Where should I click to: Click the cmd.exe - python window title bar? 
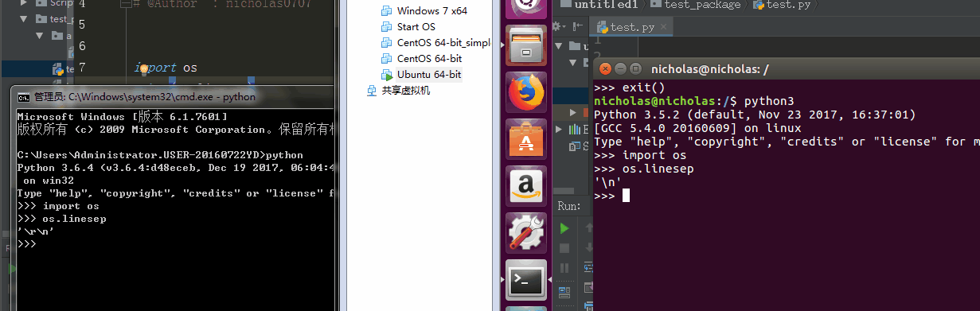click(175, 97)
